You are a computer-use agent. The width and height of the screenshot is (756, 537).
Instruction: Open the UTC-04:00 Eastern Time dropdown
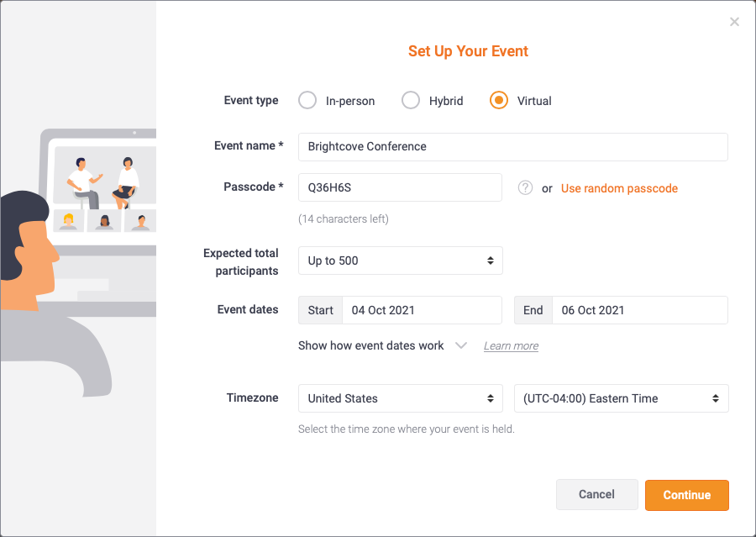point(621,398)
